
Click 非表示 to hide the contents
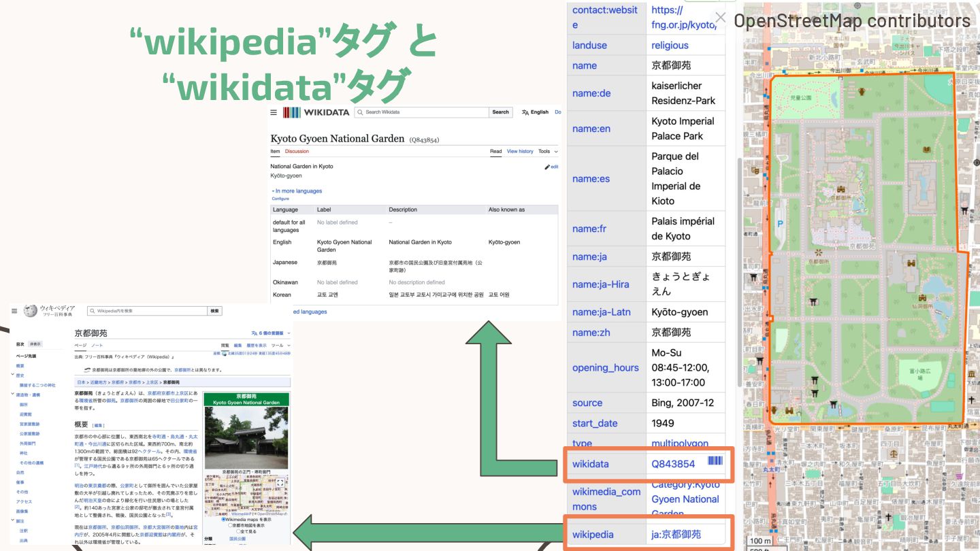pyautogui.click(x=35, y=344)
